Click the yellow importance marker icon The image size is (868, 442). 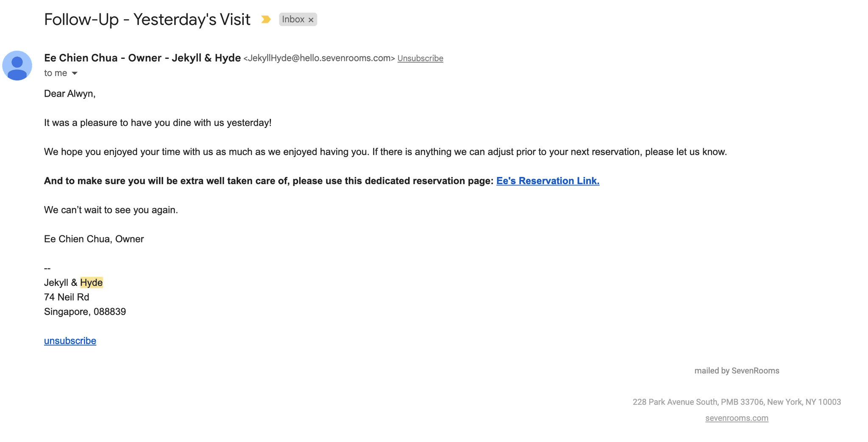(266, 19)
